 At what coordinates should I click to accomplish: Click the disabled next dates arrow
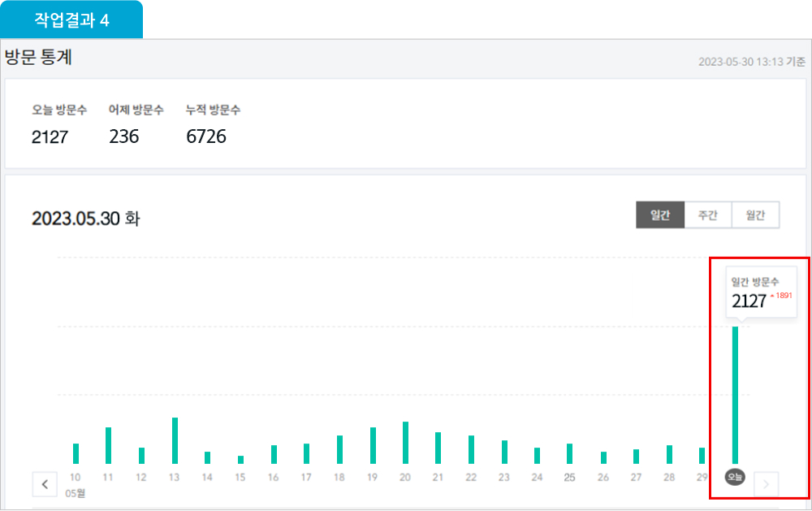point(767,485)
